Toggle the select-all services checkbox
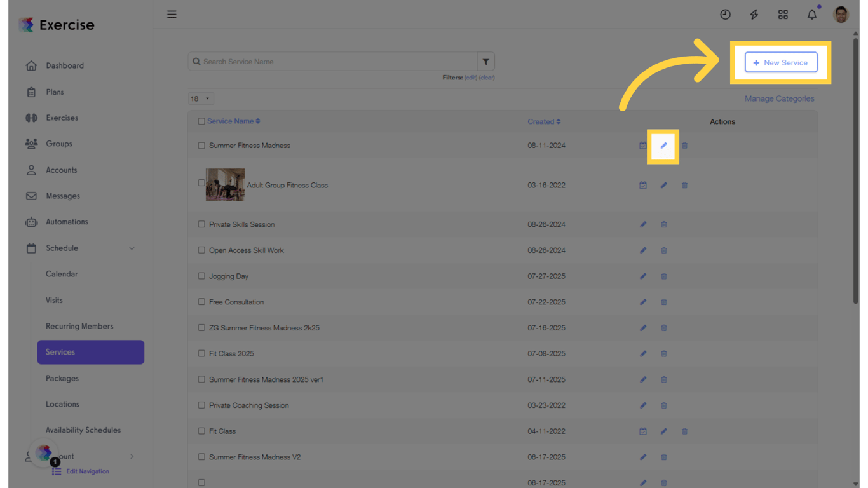This screenshot has height=488, width=868. 201,121
